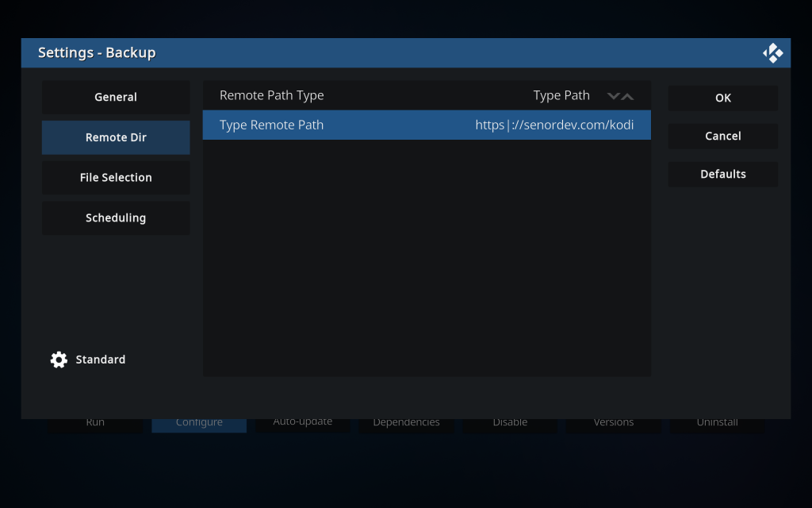Switch to the File Selection category
Viewport: 812px width, 508px height.
116,178
